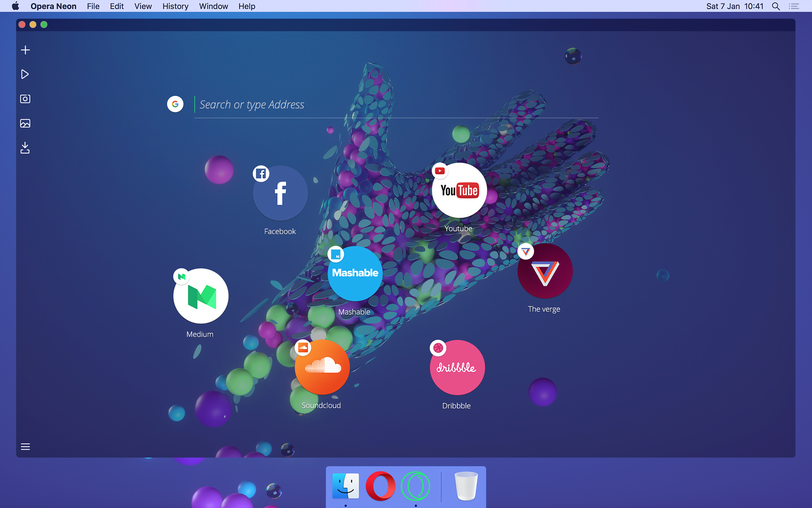The image size is (812, 508).
Task: Open the hamburger menu at bottom-left
Action: point(25,447)
